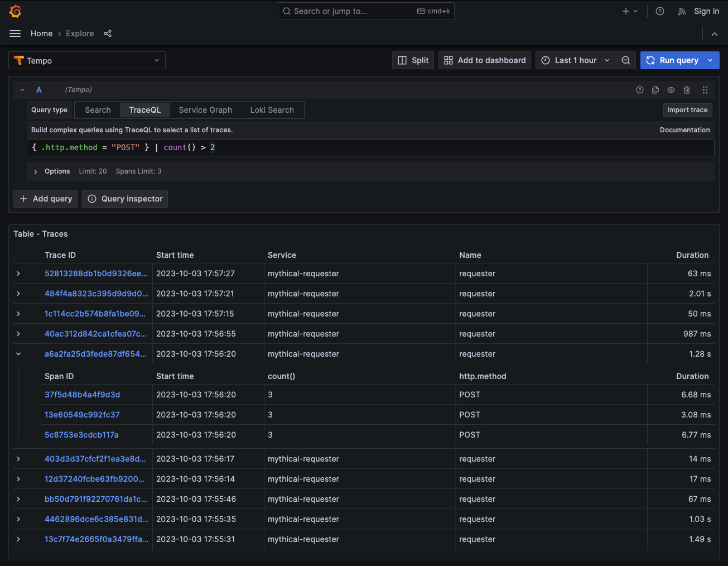The width and height of the screenshot is (728, 566).
Task: Toggle the navigation sidebar with the hamburger icon
Action: [x=15, y=33]
